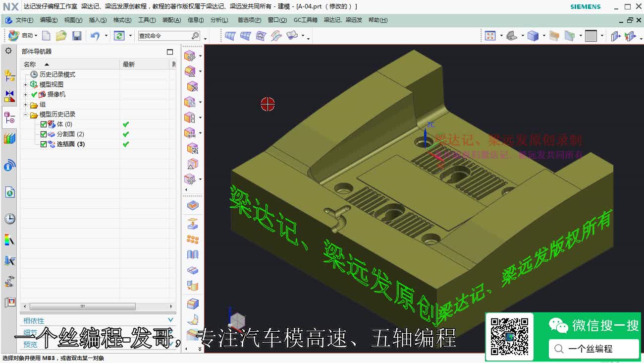Image resolution: width=644 pixels, height=363 pixels.
Task: Uncheck the 分割面 (2) feature checkbox
Action: point(44,134)
